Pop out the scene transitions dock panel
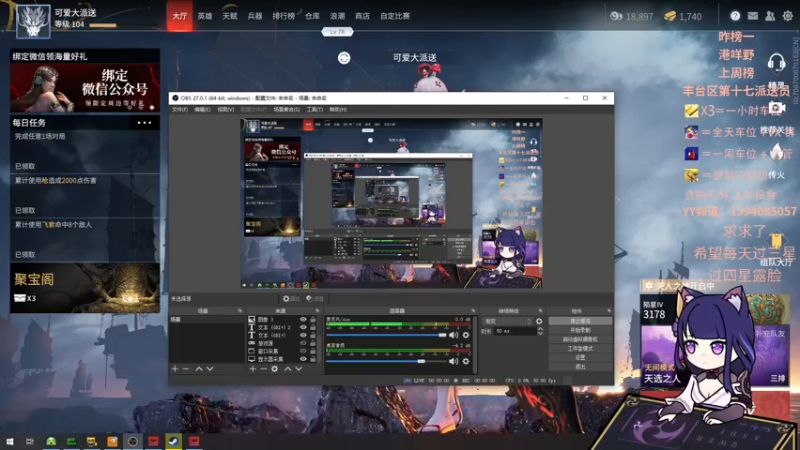This screenshot has height=450, width=800. [x=540, y=311]
